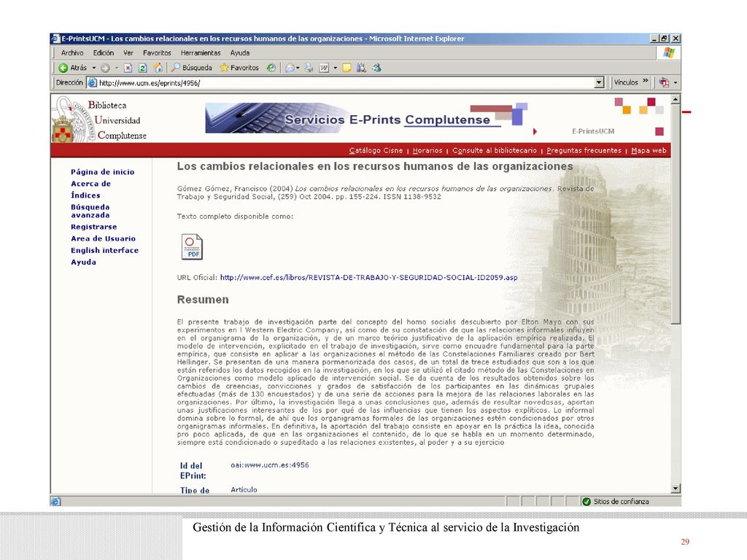
Task: Open the Mapa web link
Action: point(649,150)
